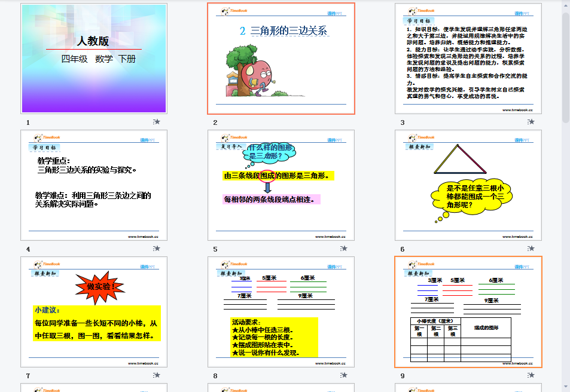Click the animation star icon under slide 5

pos(344,249)
